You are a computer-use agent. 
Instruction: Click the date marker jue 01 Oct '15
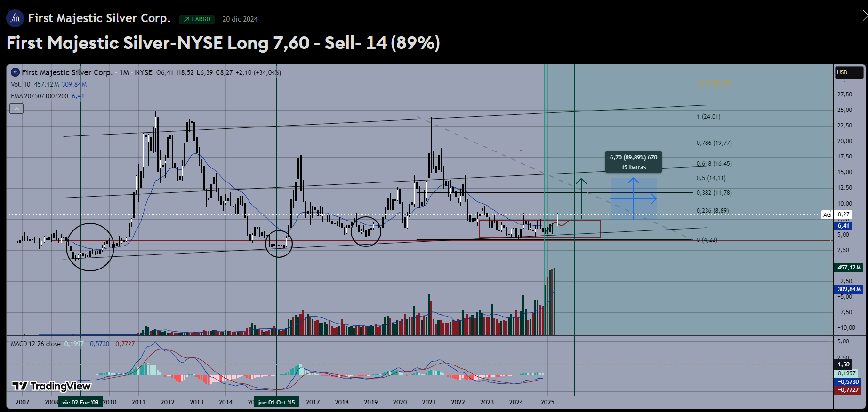pyautogui.click(x=276, y=402)
